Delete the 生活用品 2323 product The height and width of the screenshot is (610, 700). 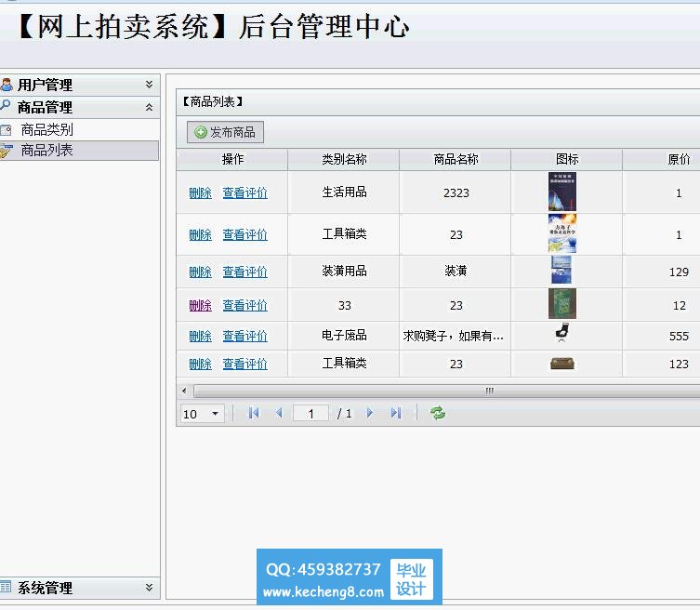[x=201, y=192]
